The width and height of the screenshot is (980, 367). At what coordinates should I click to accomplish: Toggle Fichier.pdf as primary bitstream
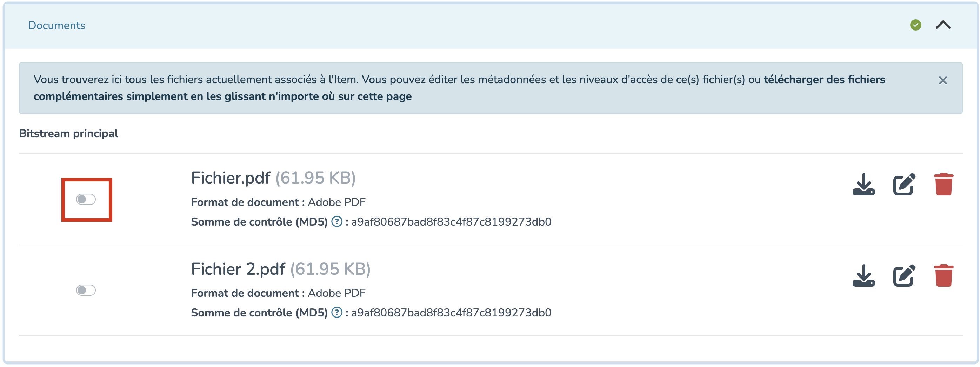coord(86,199)
